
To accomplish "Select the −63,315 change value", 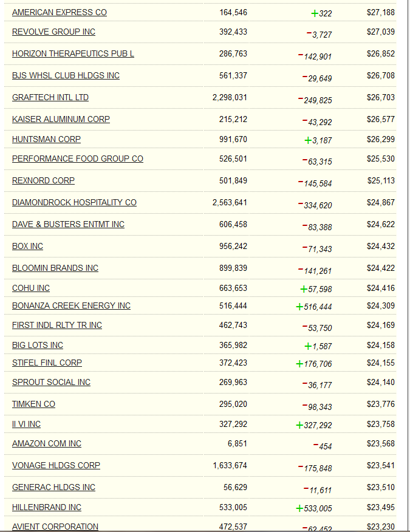I will [x=317, y=162].
